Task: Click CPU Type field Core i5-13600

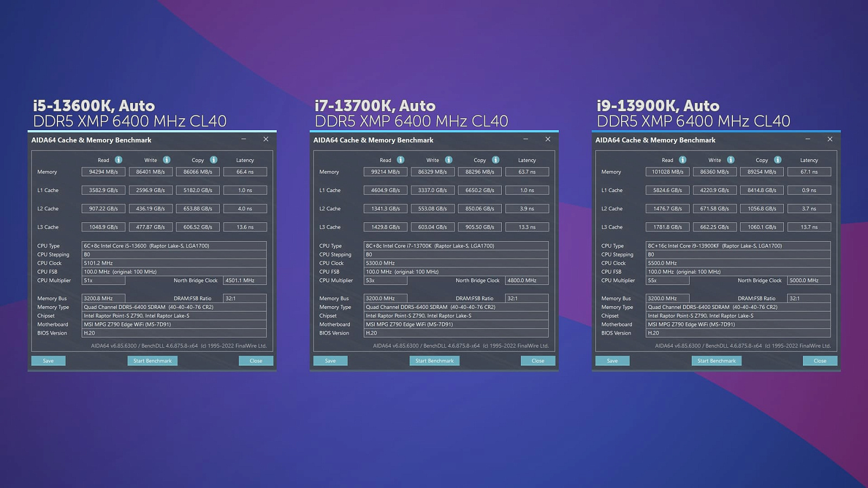Action: (x=174, y=246)
